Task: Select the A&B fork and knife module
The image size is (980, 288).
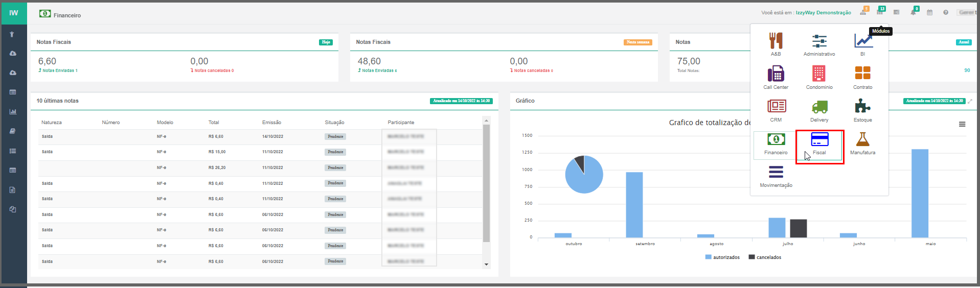Action: (x=776, y=44)
